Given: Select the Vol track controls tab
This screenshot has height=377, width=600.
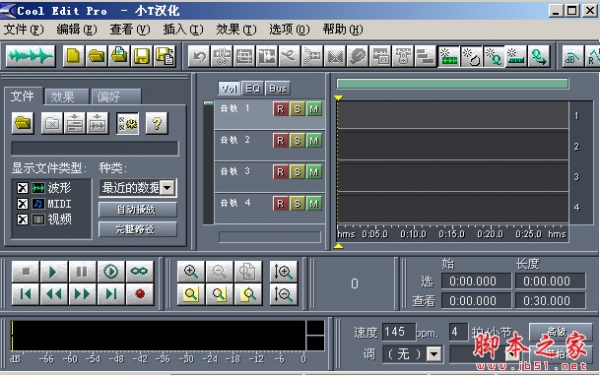Looking at the screenshot, I should point(229,89).
